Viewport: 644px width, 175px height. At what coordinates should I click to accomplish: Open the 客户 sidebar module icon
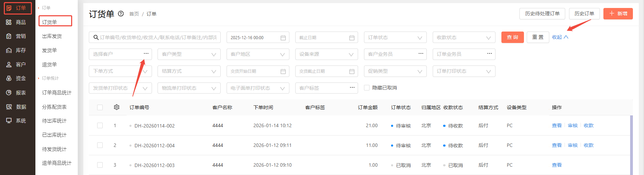pyautogui.click(x=9, y=64)
